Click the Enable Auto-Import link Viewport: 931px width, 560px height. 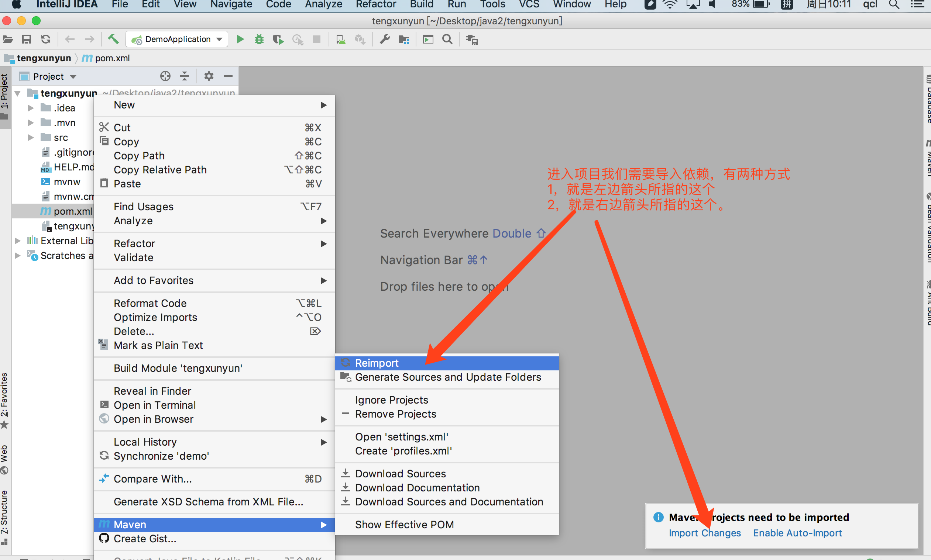click(797, 533)
